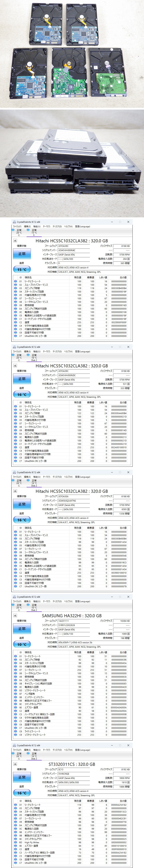Screen dimensions: 144x868
Task: Click the status circle for 07 シークエラーレート in the ST3320311CS window
Action: pyautogui.click(x=15, y=818)
